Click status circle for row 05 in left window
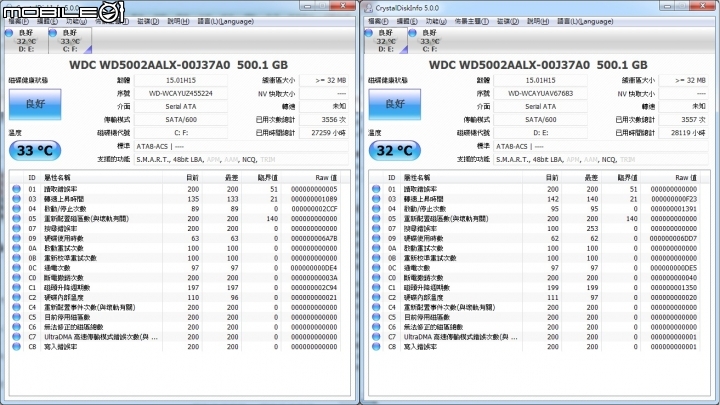This screenshot has height=405, width=720. (17, 219)
